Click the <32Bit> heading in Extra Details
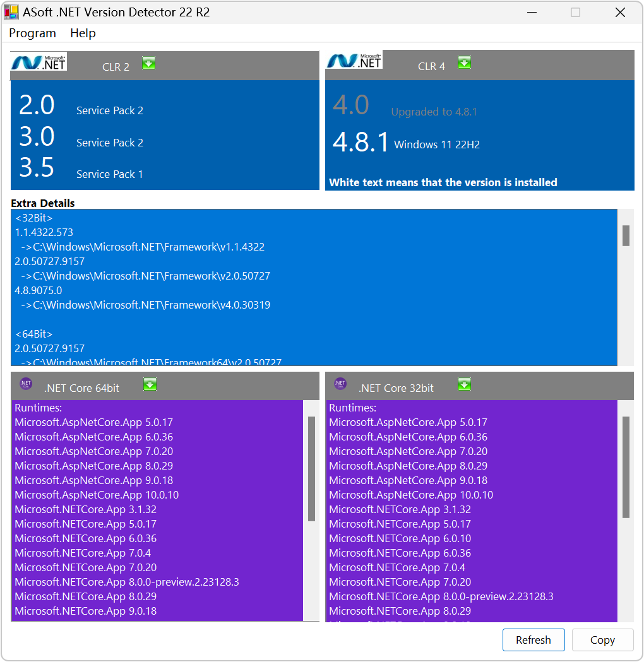644x662 pixels. 34,218
